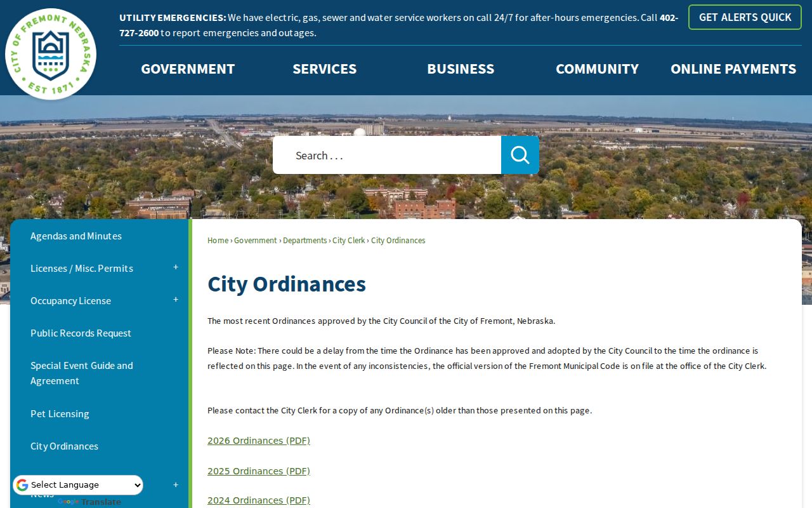This screenshot has width=812, height=508.
Task: Open the Select Language dropdown
Action: (78, 485)
